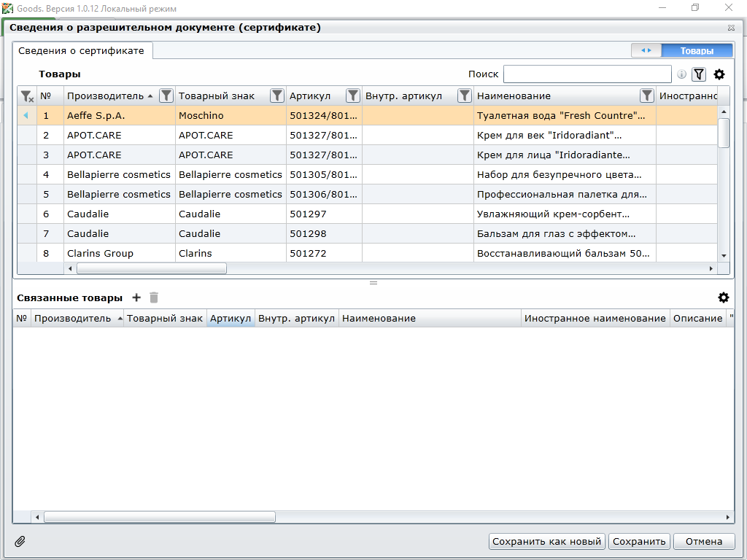Clear all filters icon in table header
The height and width of the screenshot is (560, 747).
[x=27, y=96]
